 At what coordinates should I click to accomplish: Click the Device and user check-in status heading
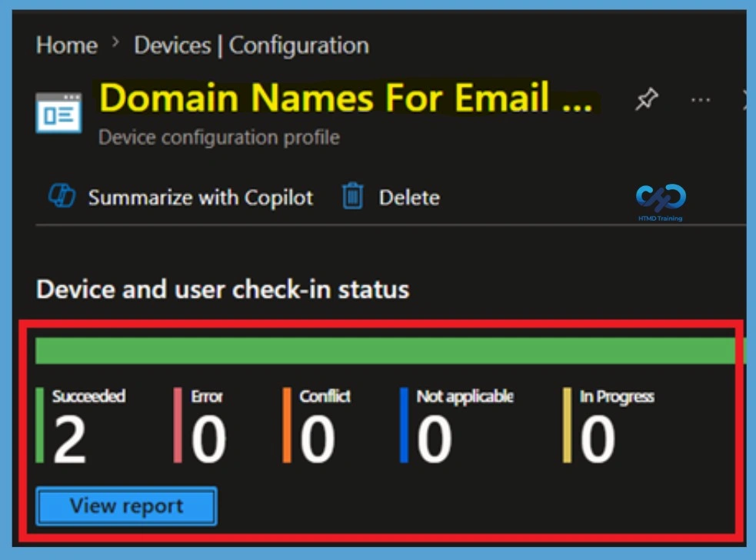point(223,290)
